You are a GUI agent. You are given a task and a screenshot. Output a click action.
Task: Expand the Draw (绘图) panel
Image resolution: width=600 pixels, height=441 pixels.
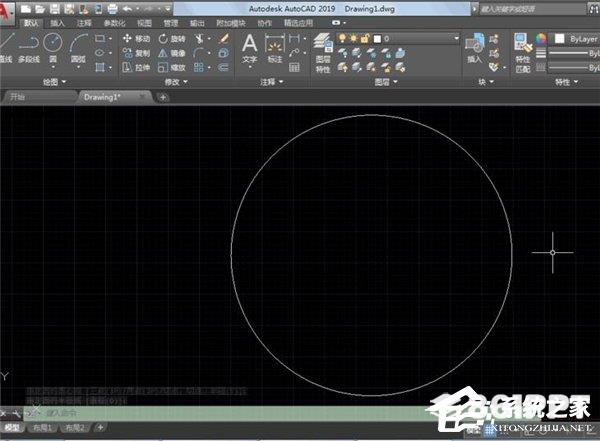click(54, 82)
